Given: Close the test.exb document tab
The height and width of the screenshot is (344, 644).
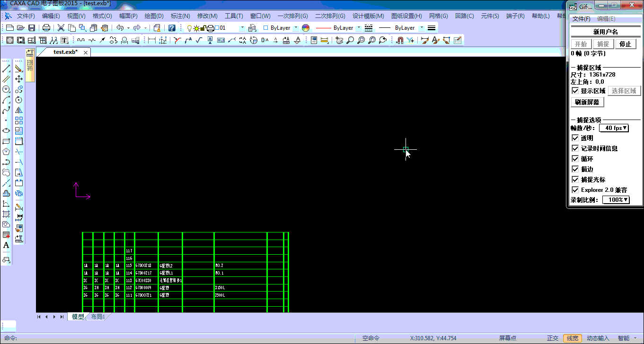Looking at the screenshot, I should 86,52.
